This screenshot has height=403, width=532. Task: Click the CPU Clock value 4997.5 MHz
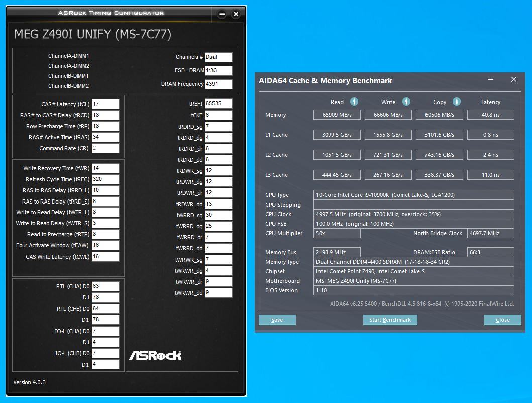413,214
